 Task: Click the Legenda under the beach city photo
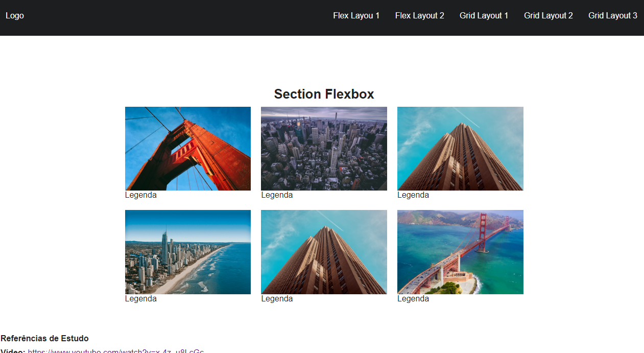tap(141, 298)
